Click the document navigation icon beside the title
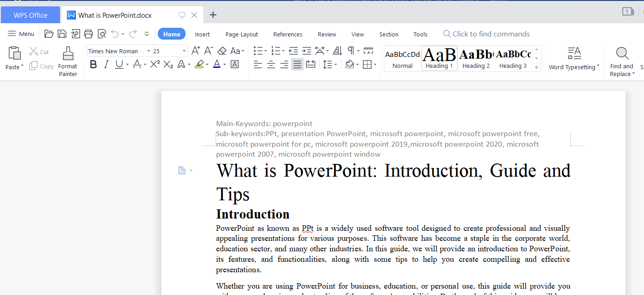 (182, 170)
